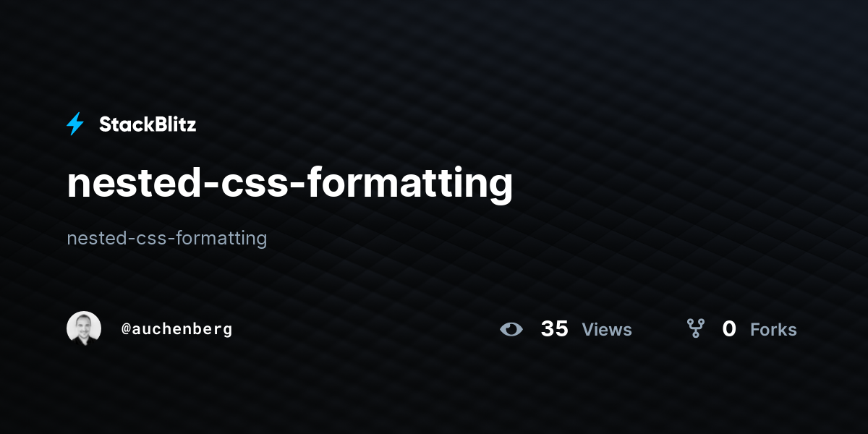This screenshot has height=434, width=868.
Task: Open the @auchenberg username link
Action: click(x=176, y=329)
